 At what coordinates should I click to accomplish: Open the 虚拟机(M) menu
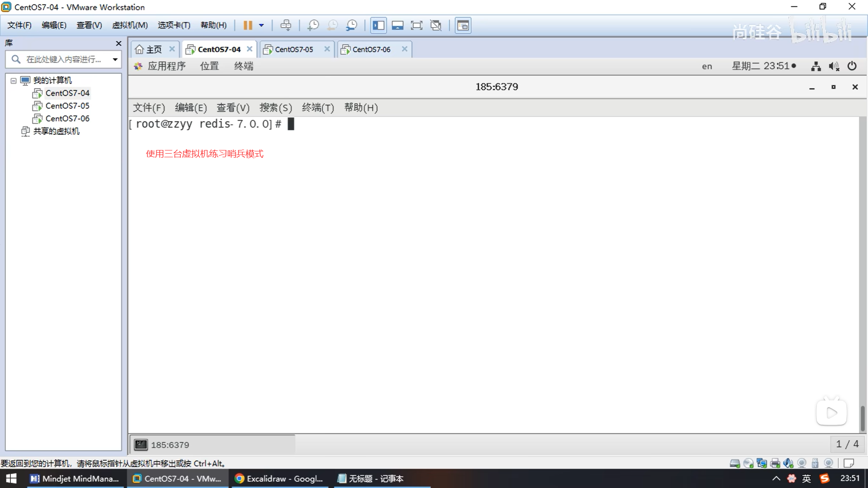coord(130,25)
